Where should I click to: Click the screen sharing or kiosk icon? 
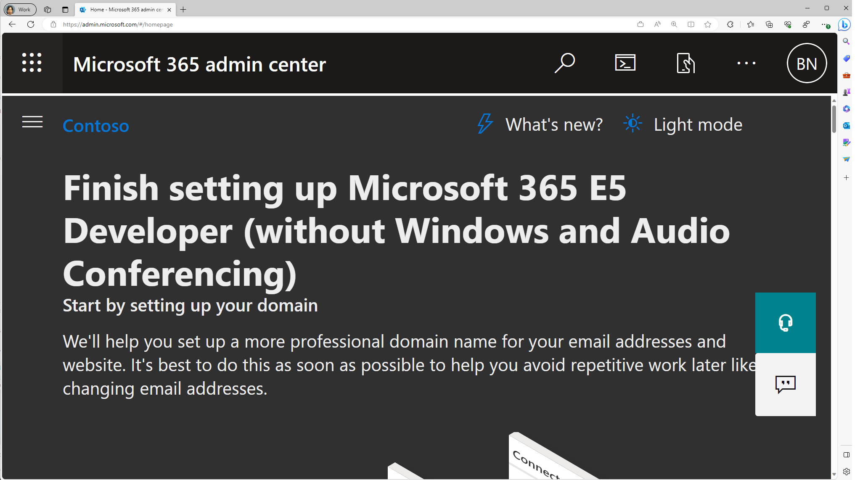pyautogui.click(x=685, y=63)
